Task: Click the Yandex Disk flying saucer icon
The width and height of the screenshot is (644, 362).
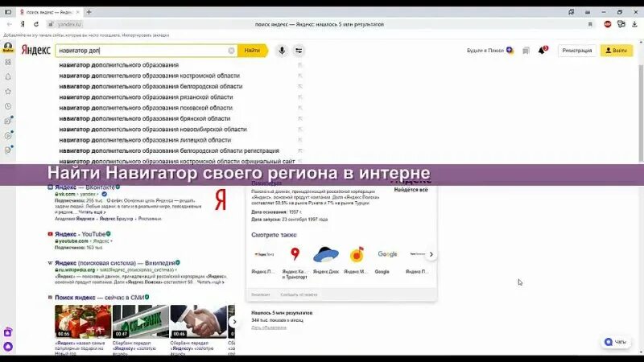Action: click(326, 254)
